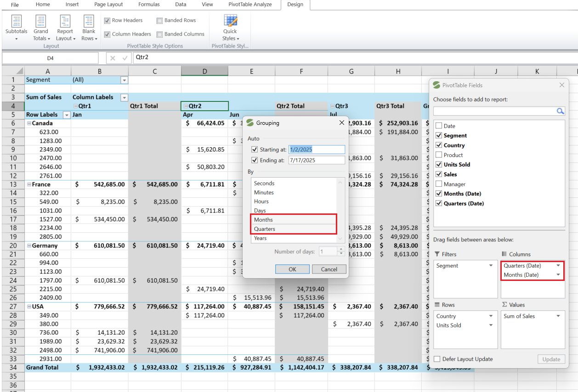Select column header D

click(x=204, y=71)
